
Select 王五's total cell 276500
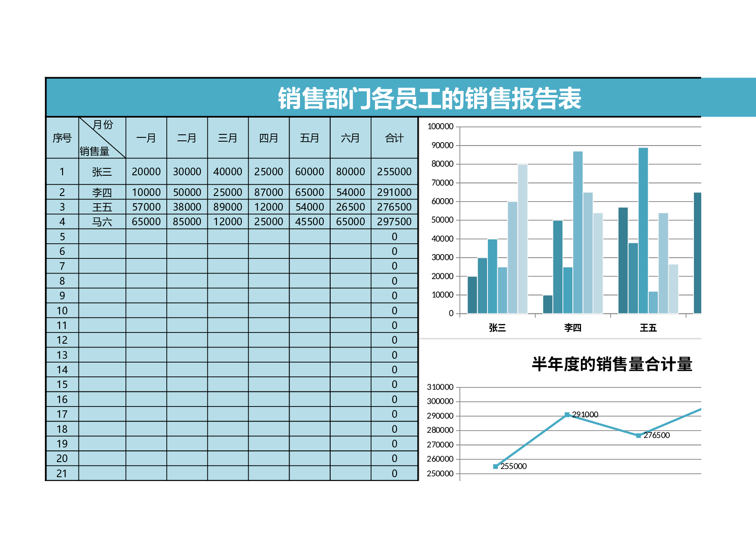tap(394, 207)
